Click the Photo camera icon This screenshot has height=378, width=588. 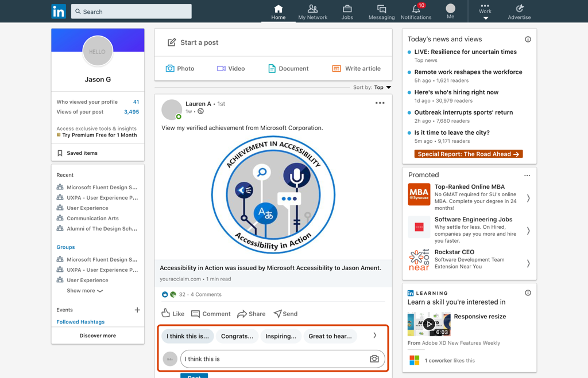[x=170, y=68]
